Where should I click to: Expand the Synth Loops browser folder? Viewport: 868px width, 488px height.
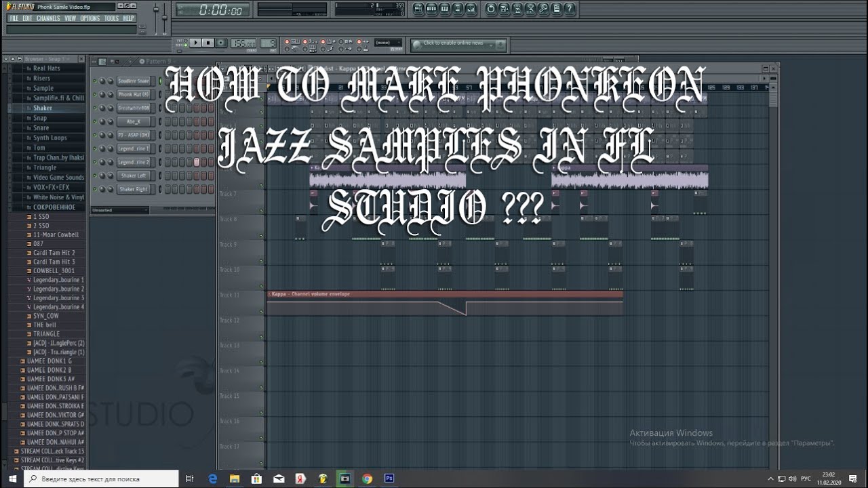click(50, 138)
